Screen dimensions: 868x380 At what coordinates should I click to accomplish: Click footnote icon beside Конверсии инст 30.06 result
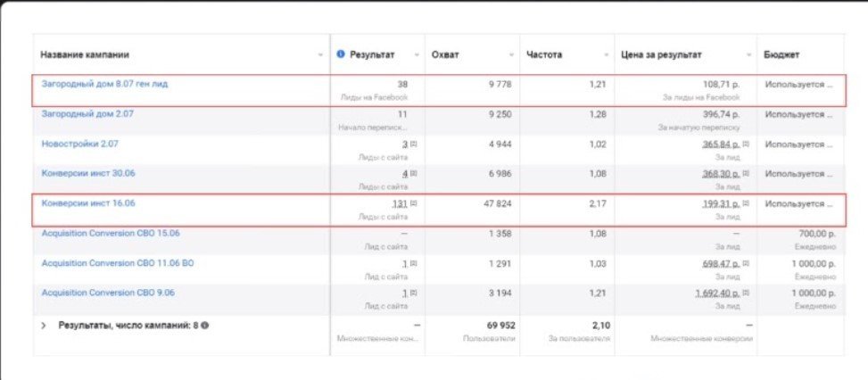pos(414,174)
